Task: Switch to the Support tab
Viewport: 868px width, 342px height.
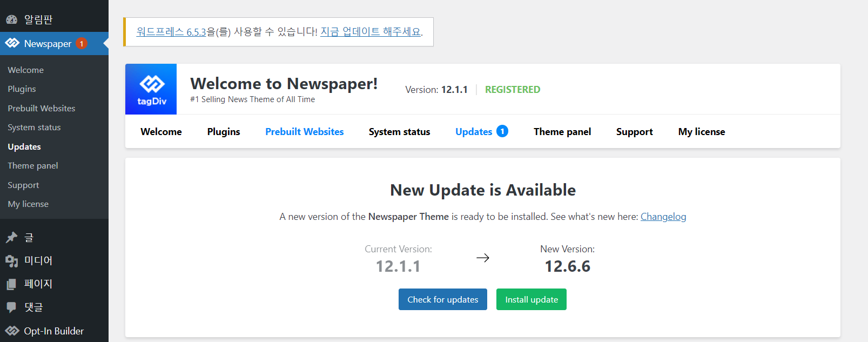Action: [x=634, y=131]
